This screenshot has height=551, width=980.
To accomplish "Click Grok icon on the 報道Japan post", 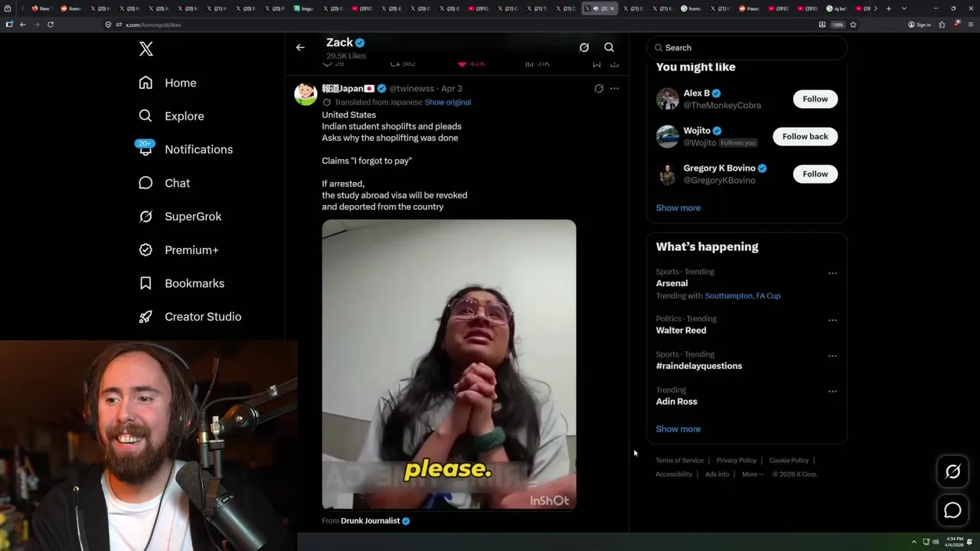I will 599,88.
